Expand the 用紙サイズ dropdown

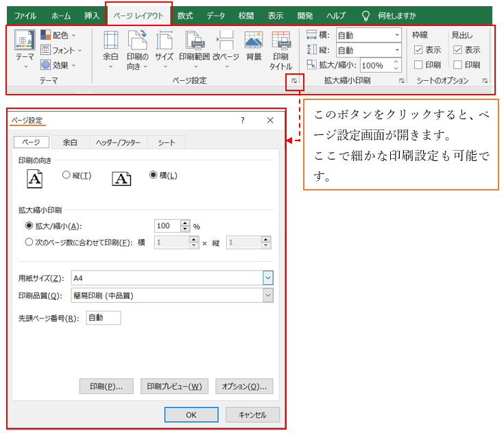267,278
